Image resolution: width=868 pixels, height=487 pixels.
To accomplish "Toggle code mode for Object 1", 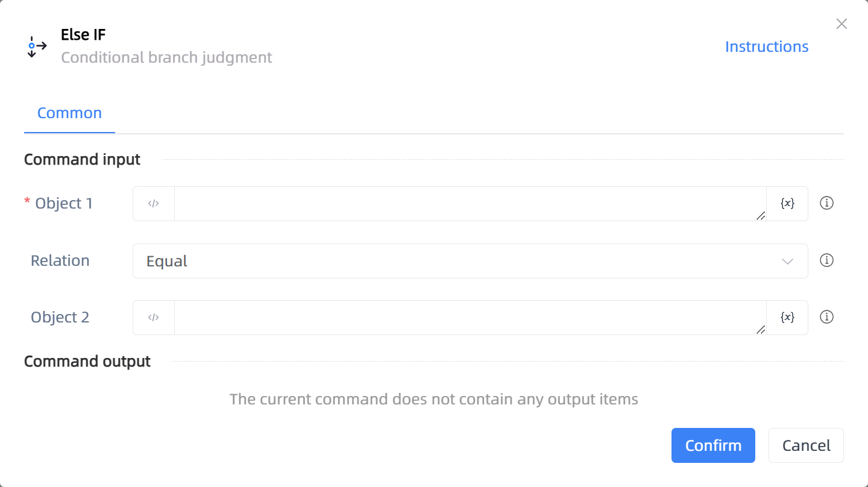I will tap(154, 204).
